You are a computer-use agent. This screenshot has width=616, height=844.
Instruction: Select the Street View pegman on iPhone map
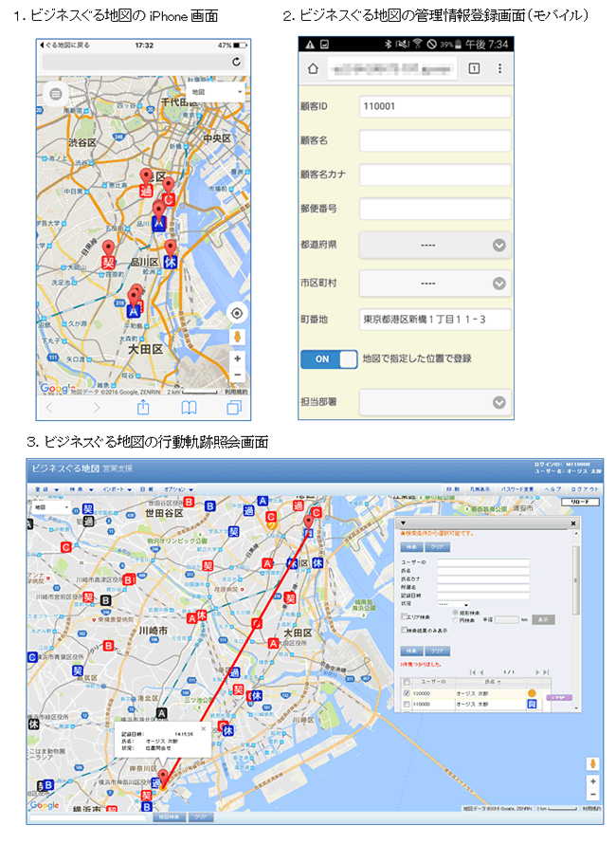coord(237,338)
